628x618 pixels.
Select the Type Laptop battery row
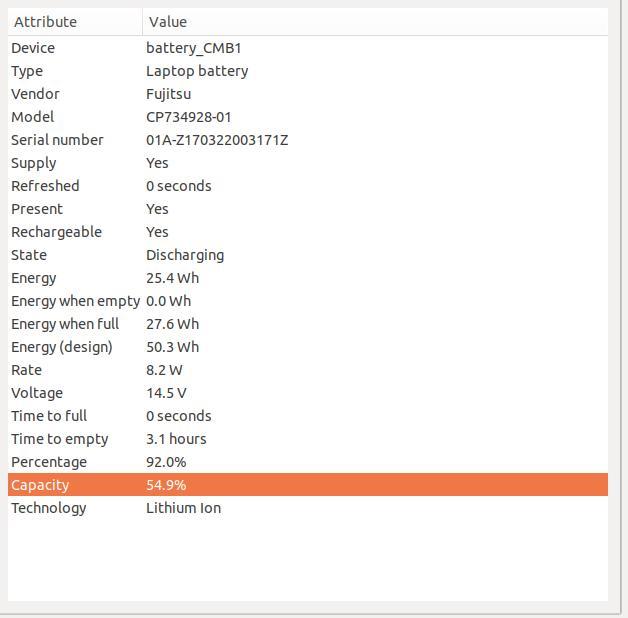tap(308, 71)
